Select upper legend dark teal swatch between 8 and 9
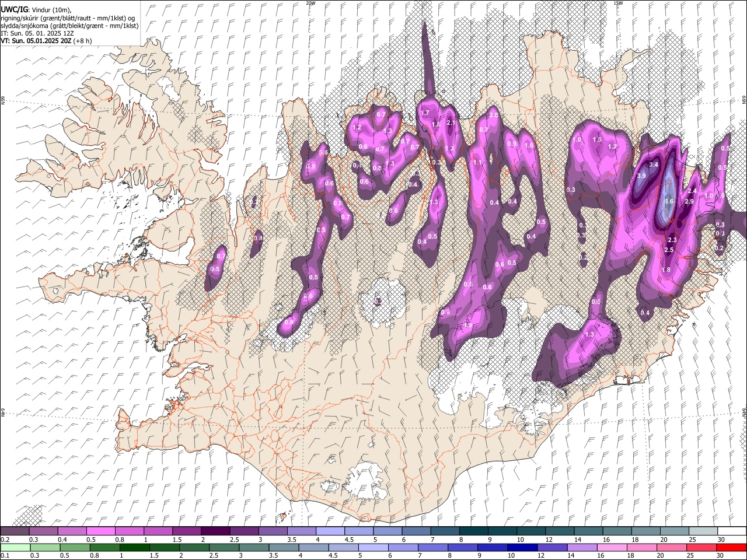The image size is (747, 560). point(474,531)
